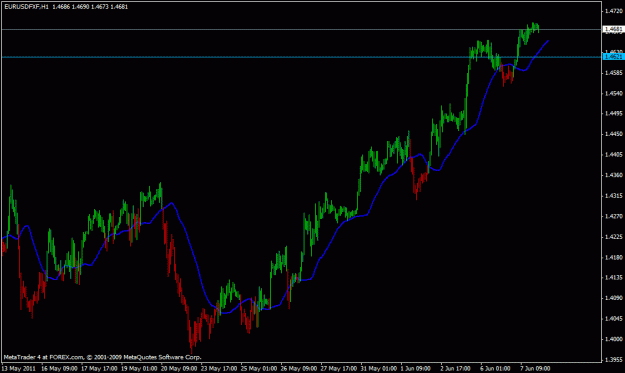Click the 2 Jun 17:00 time label
The image size is (625, 373).
[x=455, y=369]
